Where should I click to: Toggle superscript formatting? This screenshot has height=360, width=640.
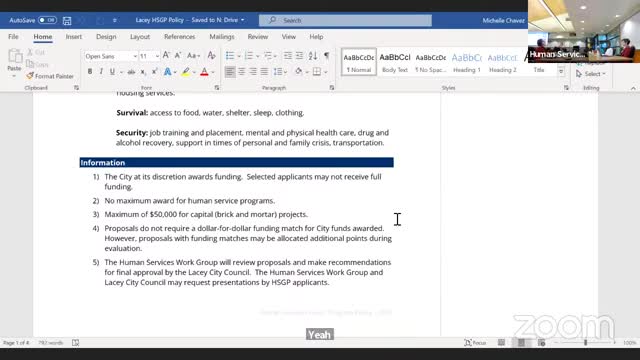(154, 72)
